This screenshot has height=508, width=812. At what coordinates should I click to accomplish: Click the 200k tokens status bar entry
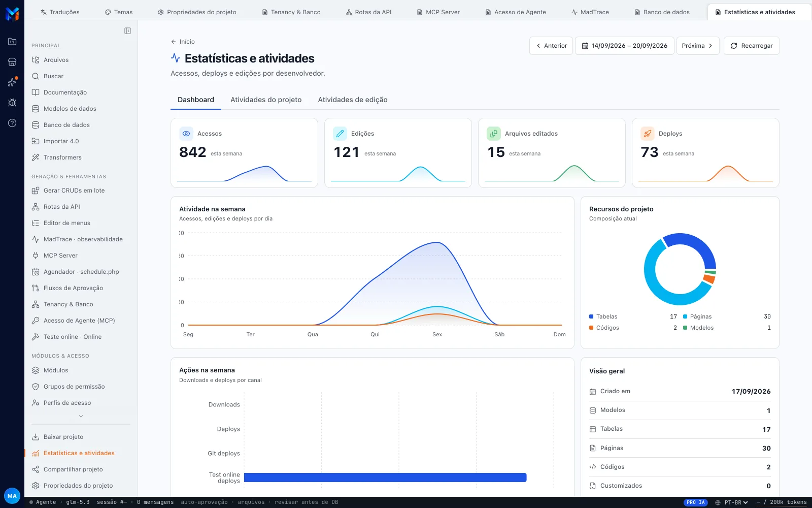pyautogui.click(x=782, y=502)
